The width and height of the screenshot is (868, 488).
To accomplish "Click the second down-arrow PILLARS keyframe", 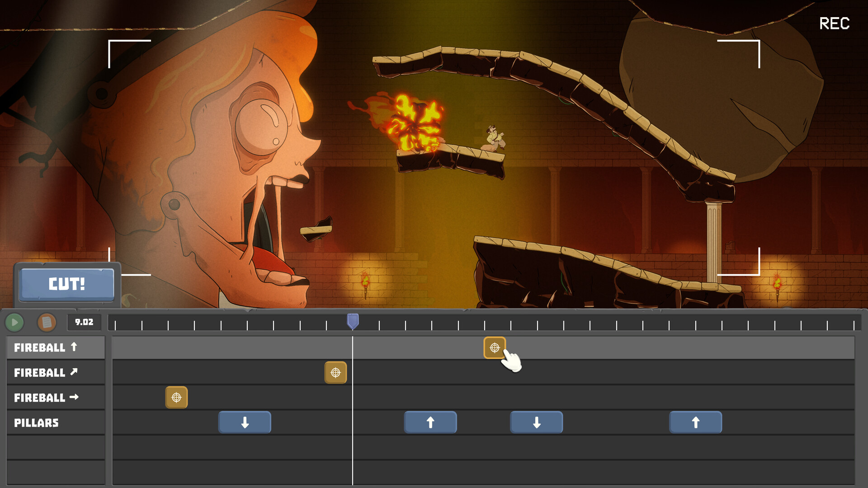I will [x=536, y=422].
